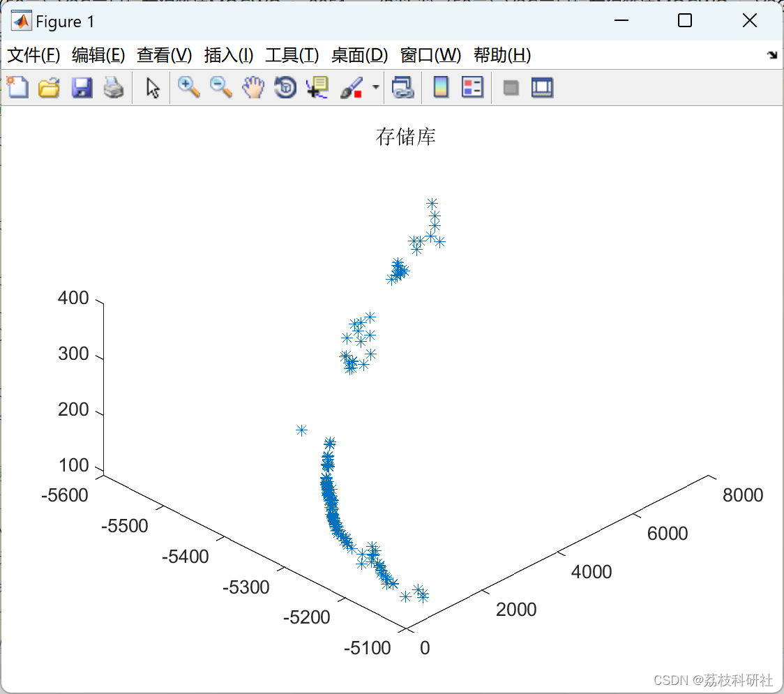Image resolution: width=784 pixels, height=694 pixels.
Task: Open a file with the folder icon
Action: [49, 87]
